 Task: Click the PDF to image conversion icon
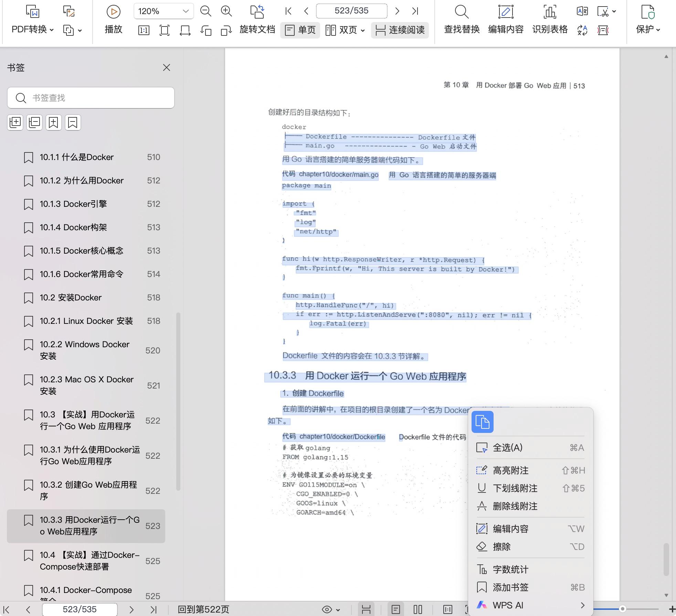[69, 11]
